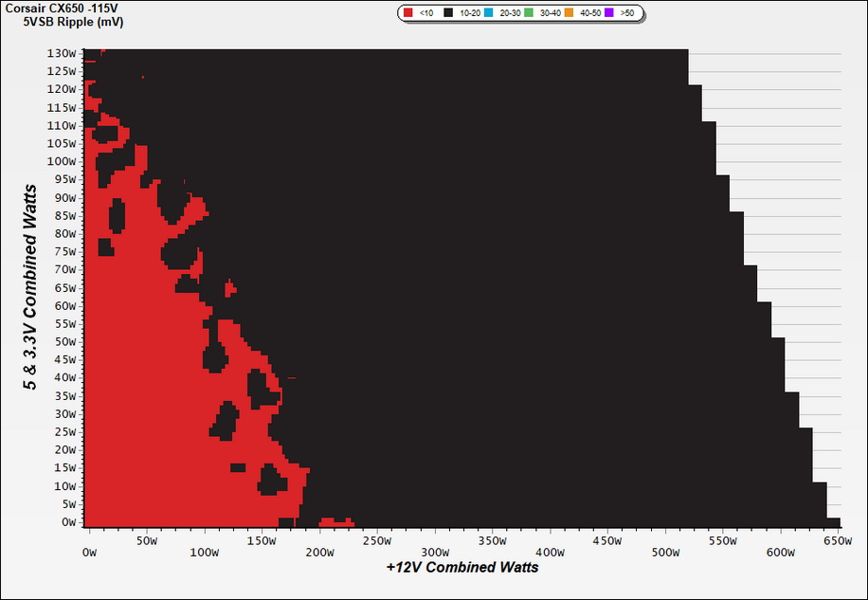868x600 pixels.
Task: Click the '5W' y-axis label
Action: tap(68, 504)
